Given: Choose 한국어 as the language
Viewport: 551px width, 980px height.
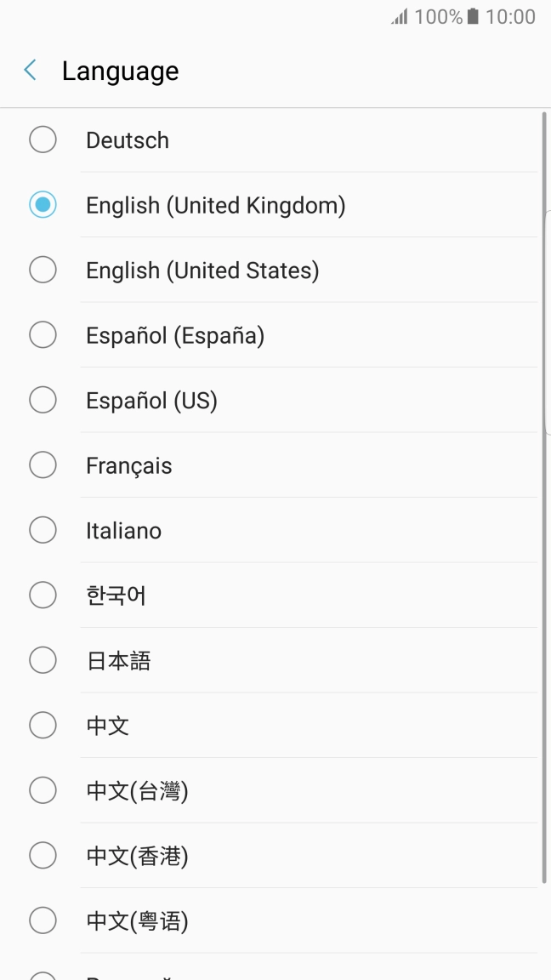Looking at the screenshot, I should point(43,595).
